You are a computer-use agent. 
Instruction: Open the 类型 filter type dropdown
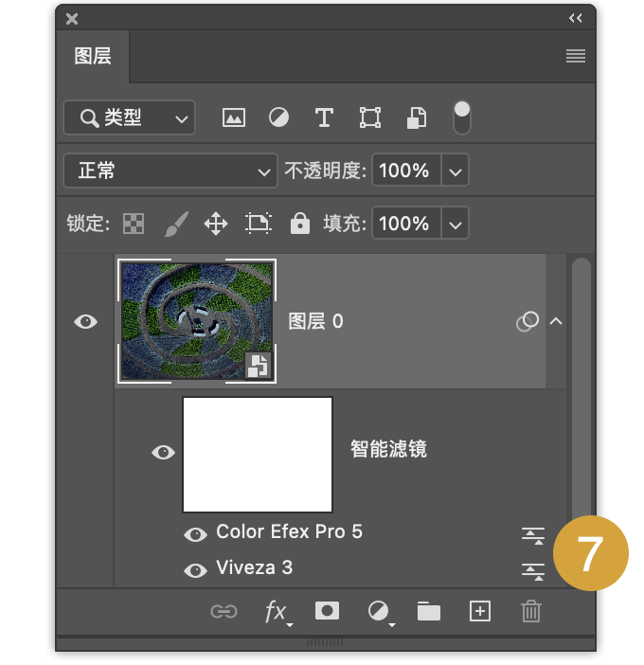(x=129, y=117)
